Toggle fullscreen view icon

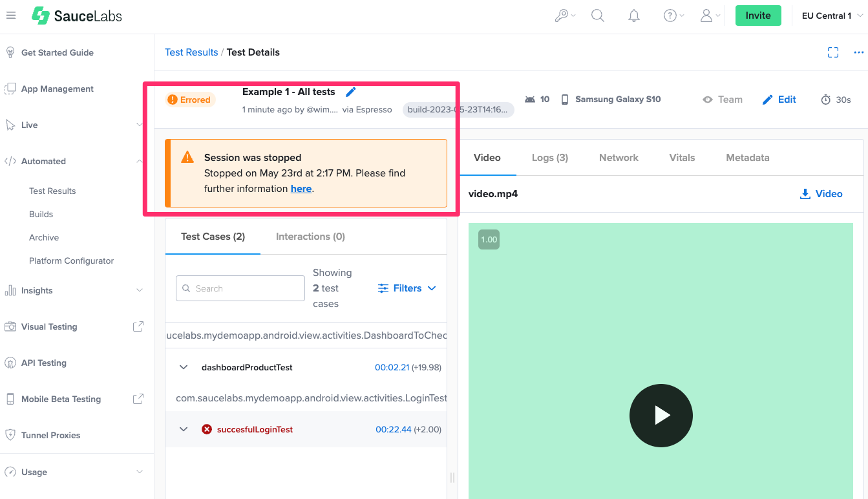coord(833,52)
